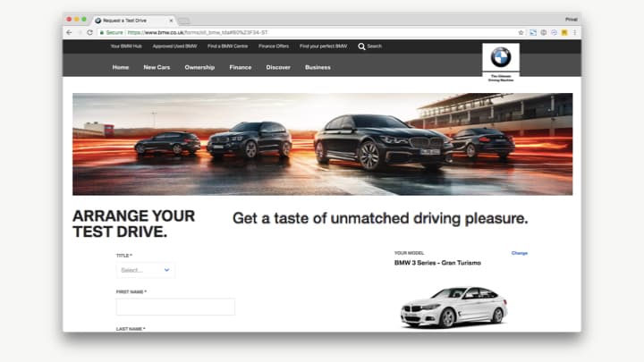This screenshot has width=644, height=362.
Task: Expand the Title select dropdown
Action: 146,270
